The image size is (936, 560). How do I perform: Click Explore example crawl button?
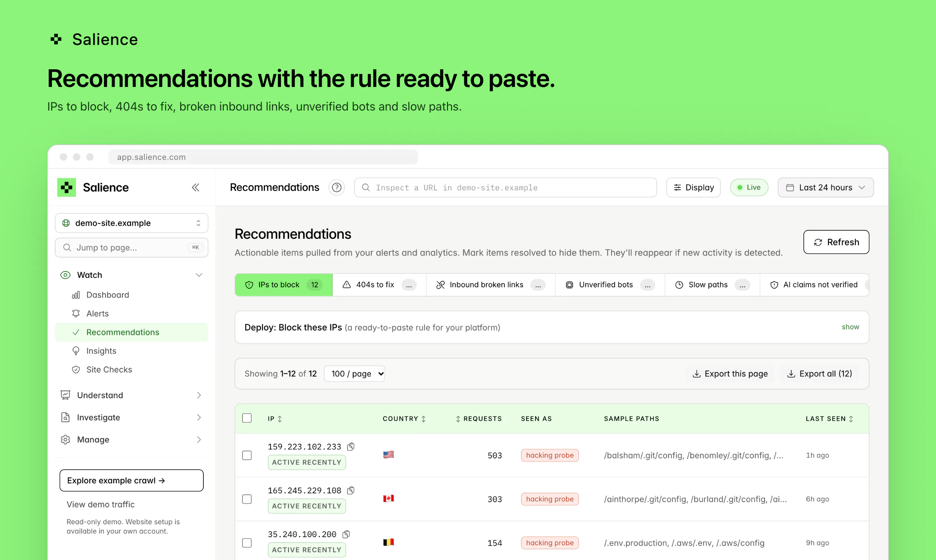(x=131, y=480)
